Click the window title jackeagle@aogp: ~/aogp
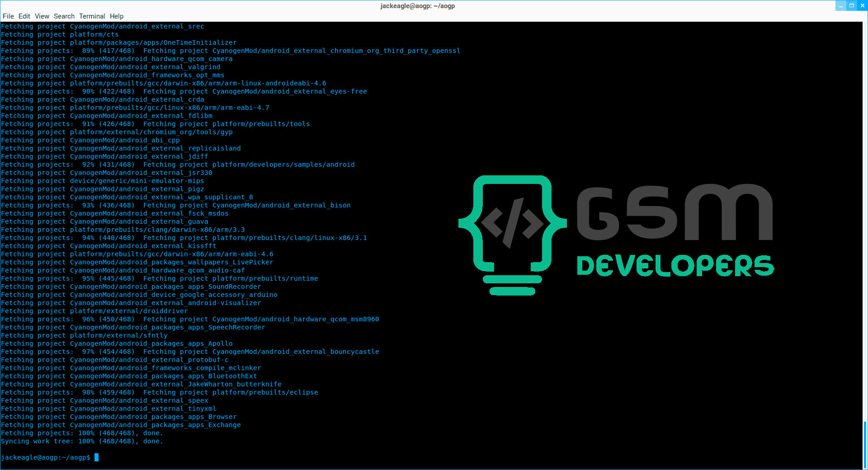This screenshot has height=470, width=868. (417, 6)
